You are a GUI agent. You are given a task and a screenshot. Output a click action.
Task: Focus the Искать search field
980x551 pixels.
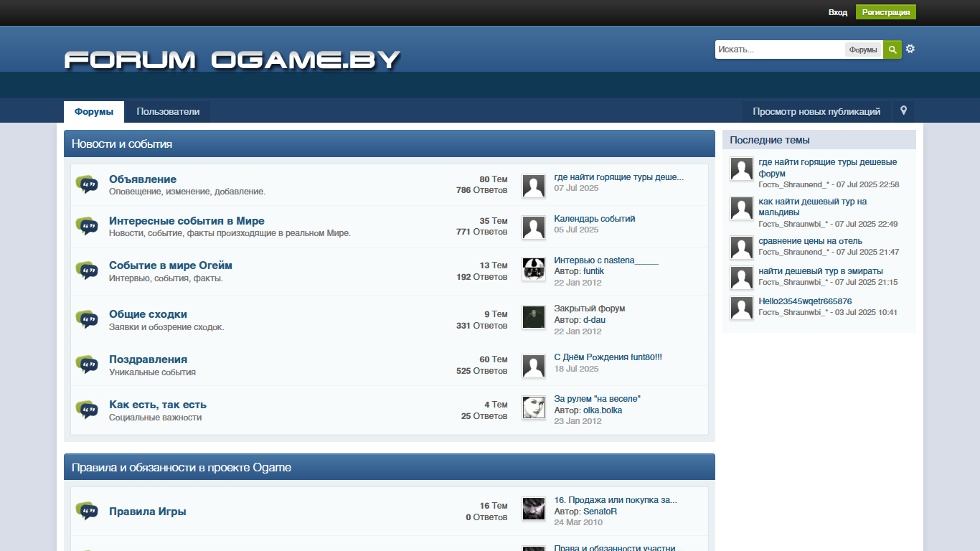tap(780, 50)
